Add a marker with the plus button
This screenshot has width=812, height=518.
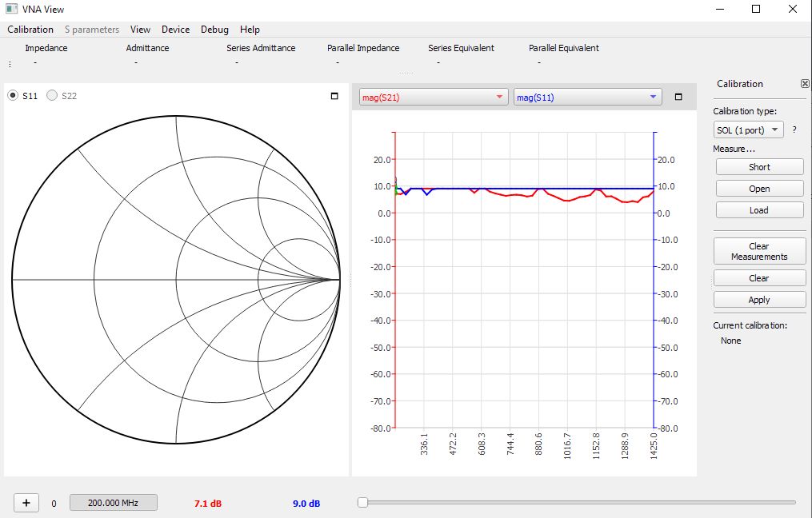[x=26, y=503]
